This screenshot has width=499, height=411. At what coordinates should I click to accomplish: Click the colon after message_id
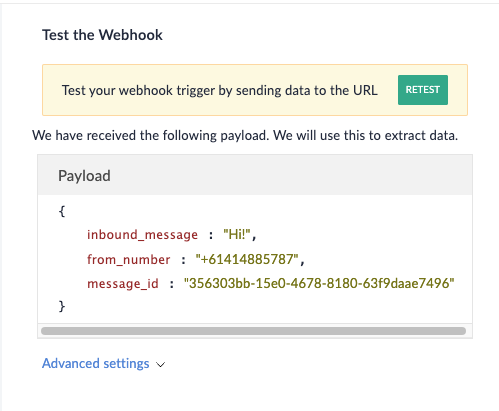coord(171,284)
